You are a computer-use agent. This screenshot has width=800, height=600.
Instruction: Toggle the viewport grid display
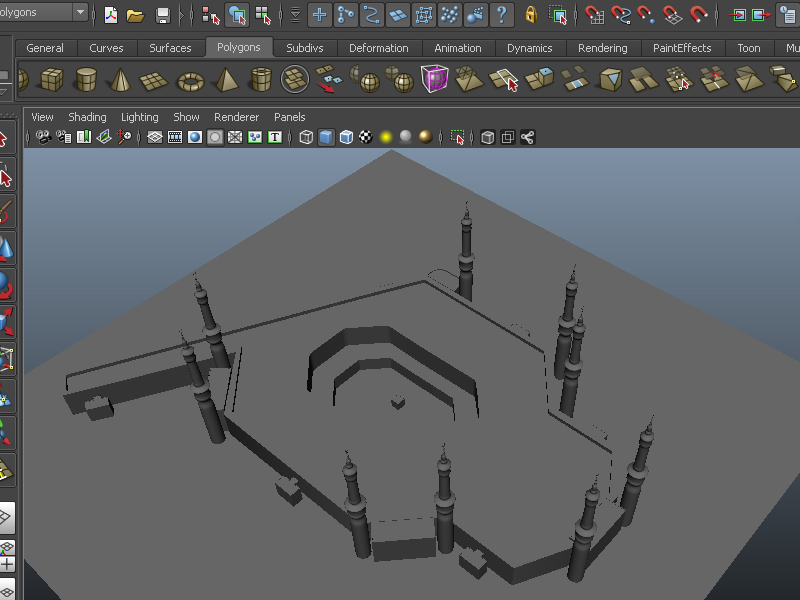click(x=155, y=137)
